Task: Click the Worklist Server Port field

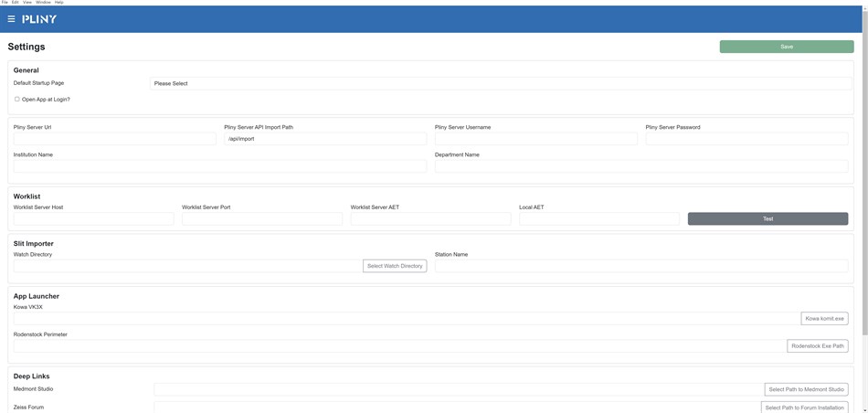Action: pyautogui.click(x=262, y=219)
